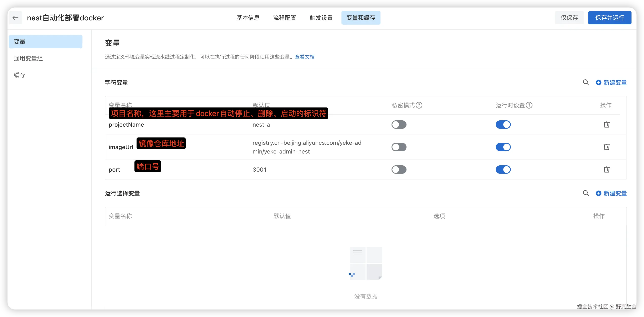Open the 查看文档 link
Screen dimensions: 644x317
305,57
